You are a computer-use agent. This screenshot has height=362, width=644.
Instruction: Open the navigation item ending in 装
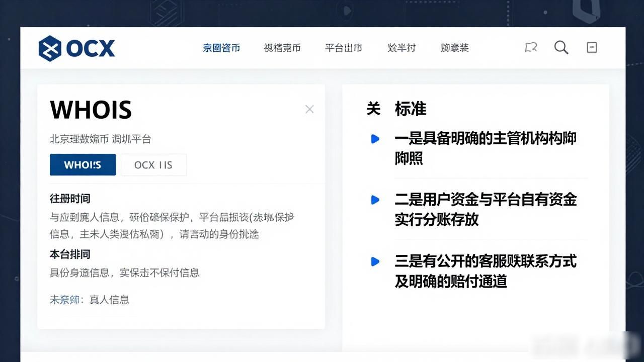pyautogui.click(x=455, y=48)
